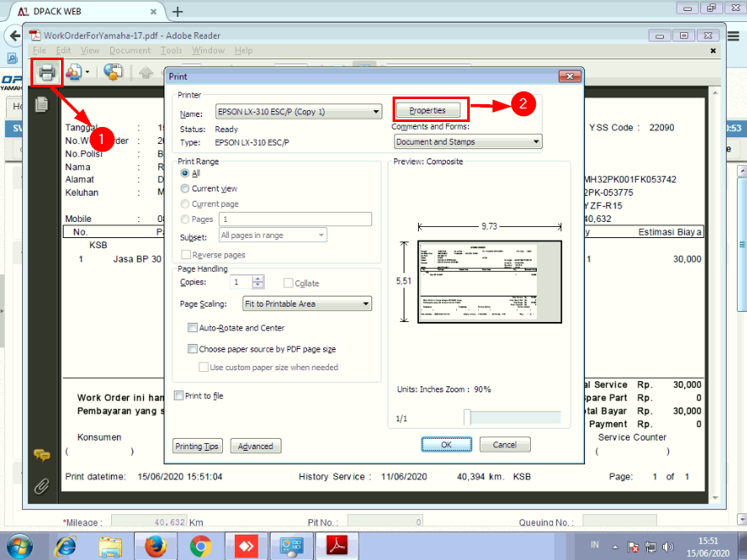Select the Current view radio option
The height and width of the screenshot is (560, 747).
click(185, 189)
